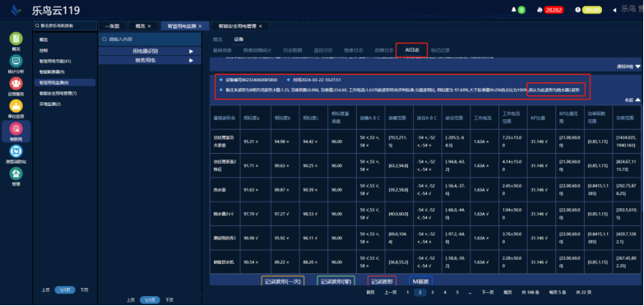Click the 下一页 next page link

[487, 293]
